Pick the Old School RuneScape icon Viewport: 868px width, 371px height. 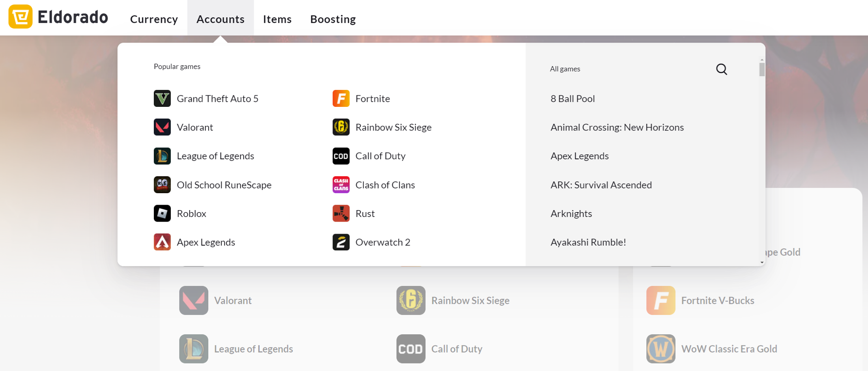(162, 185)
